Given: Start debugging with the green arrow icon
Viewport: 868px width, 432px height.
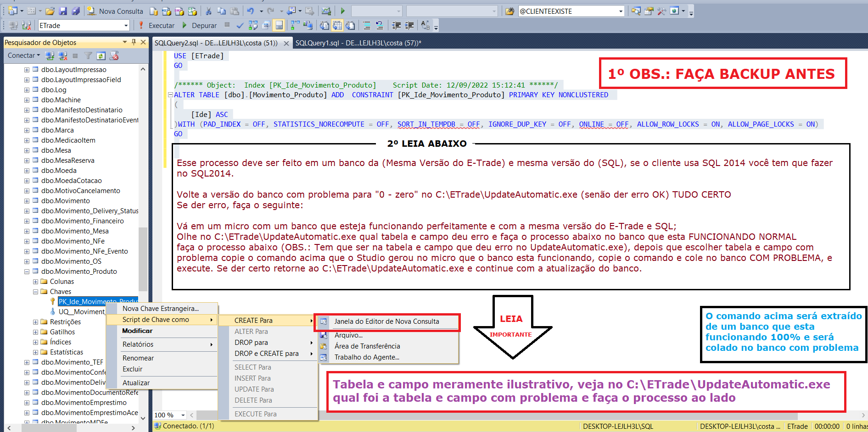Looking at the screenshot, I should click(342, 11).
